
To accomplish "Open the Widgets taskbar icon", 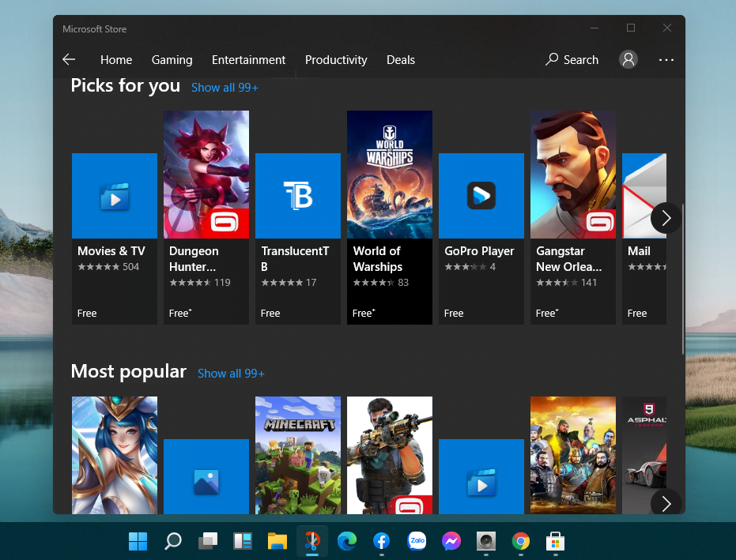I will (243, 541).
